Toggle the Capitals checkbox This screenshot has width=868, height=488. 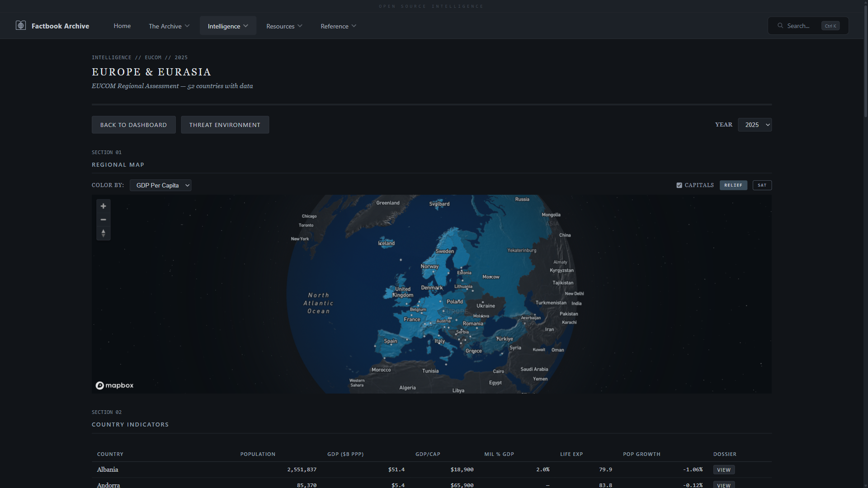click(679, 185)
